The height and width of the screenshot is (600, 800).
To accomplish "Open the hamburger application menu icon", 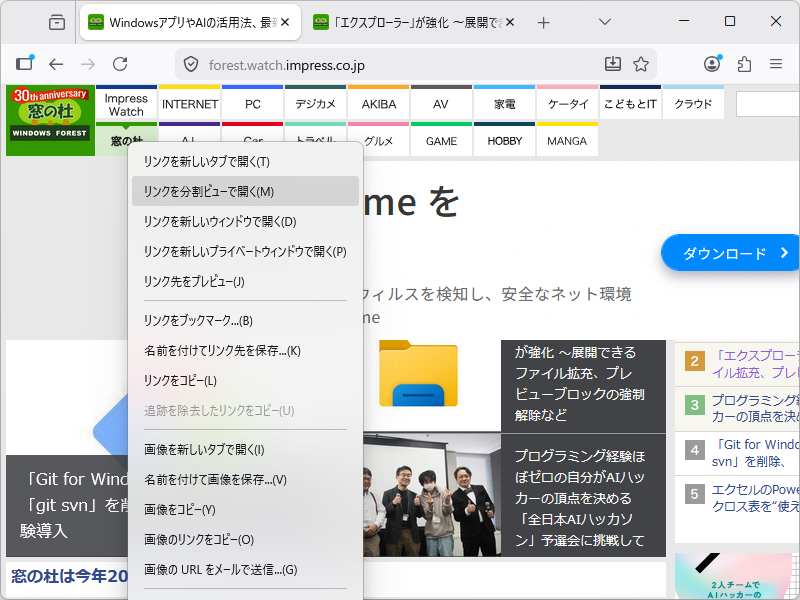I will 775,63.
